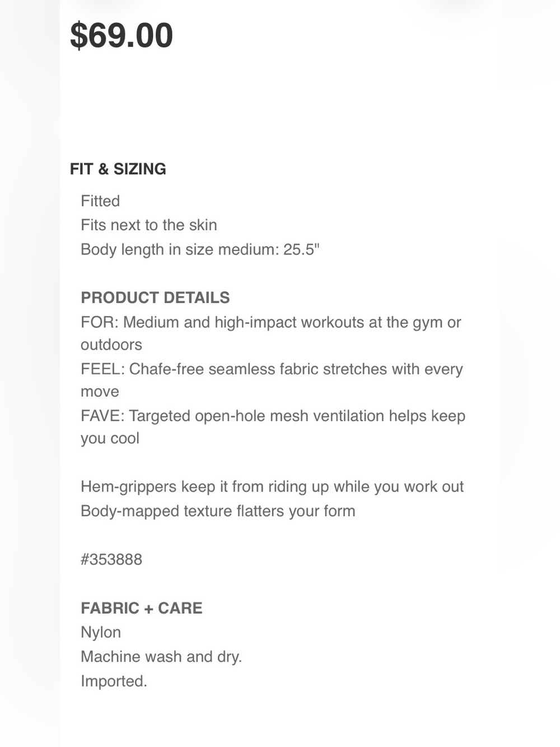The height and width of the screenshot is (747, 560).
Task: Click the word 'outdoors'
Action: (111, 345)
